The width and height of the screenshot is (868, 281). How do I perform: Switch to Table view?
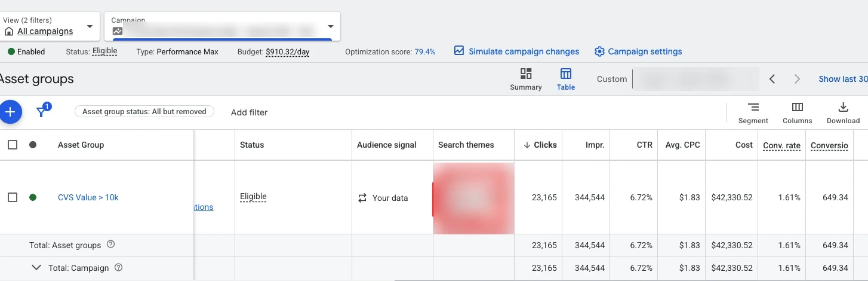[x=565, y=79]
